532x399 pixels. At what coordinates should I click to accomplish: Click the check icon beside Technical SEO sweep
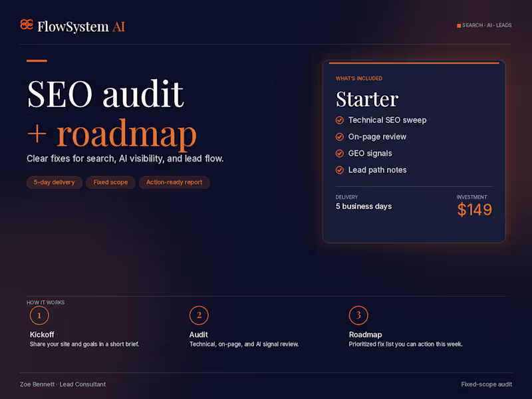click(340, 120)
